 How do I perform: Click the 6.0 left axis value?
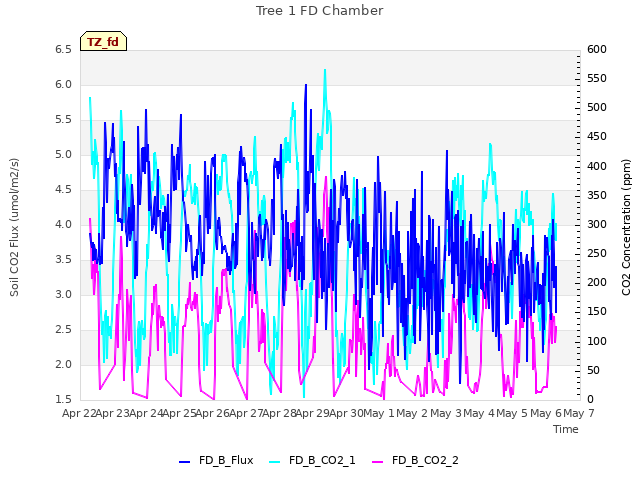coord(64,84)
